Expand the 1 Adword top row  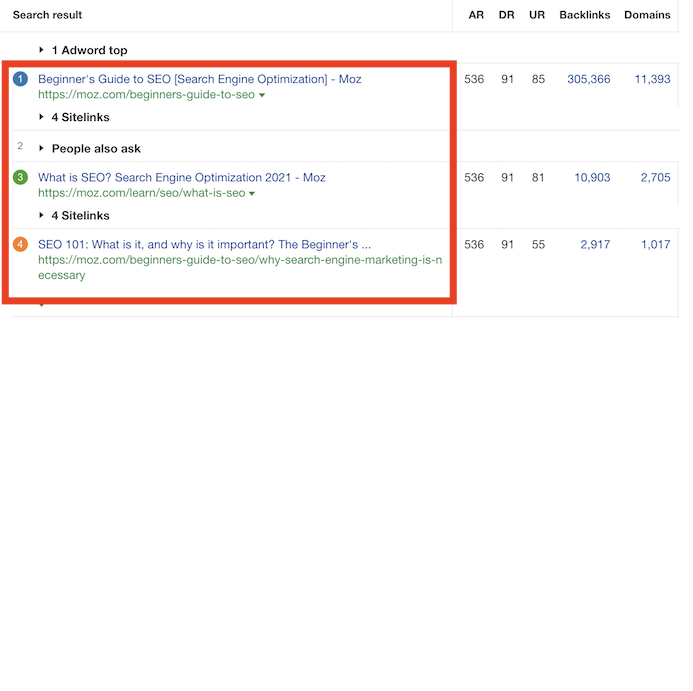click(83, 50)
